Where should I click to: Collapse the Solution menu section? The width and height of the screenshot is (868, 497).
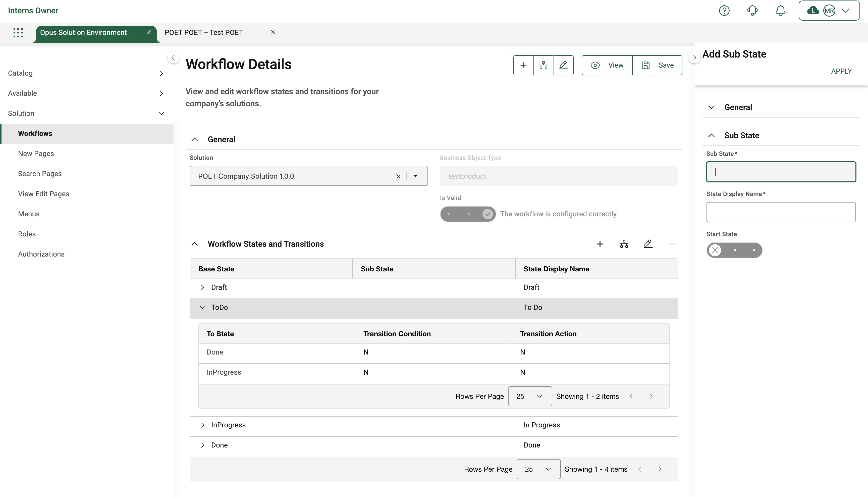[x=87, y=113]
